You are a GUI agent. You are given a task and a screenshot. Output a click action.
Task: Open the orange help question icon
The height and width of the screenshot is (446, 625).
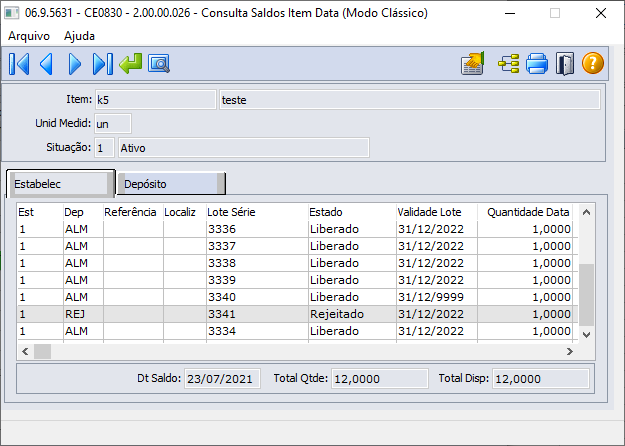point(593,63)
